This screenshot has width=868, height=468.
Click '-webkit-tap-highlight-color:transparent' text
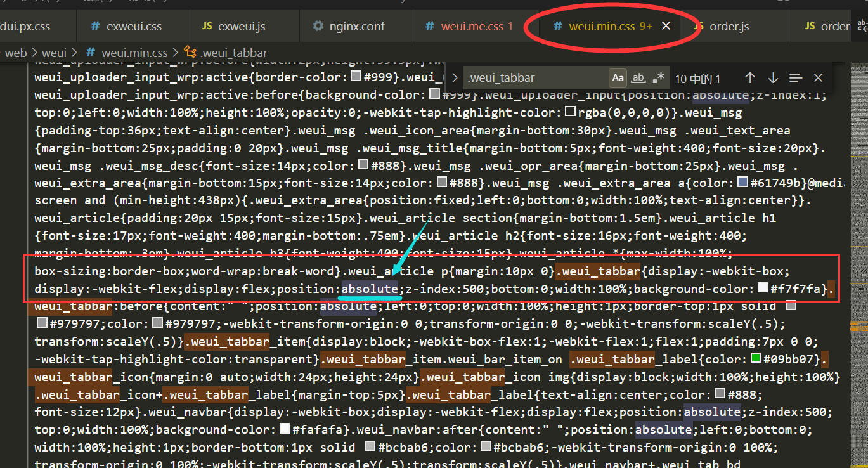[175, 359]
